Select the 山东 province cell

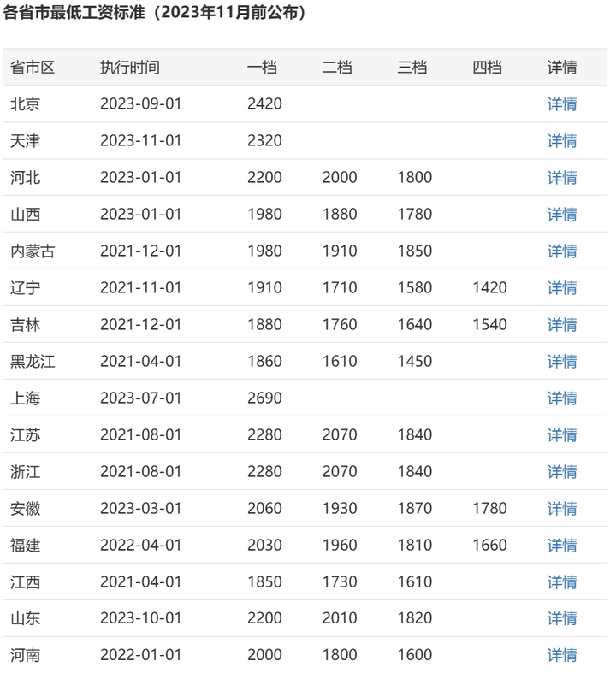pyautogui.click(x=26, y=618)
